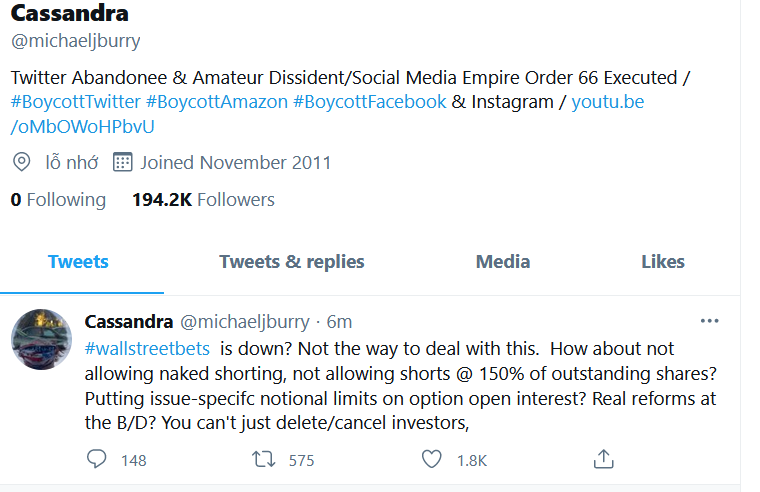Click the share tweet upload icon
This screenshot has height=492, width=760.
tap(603, 459)
